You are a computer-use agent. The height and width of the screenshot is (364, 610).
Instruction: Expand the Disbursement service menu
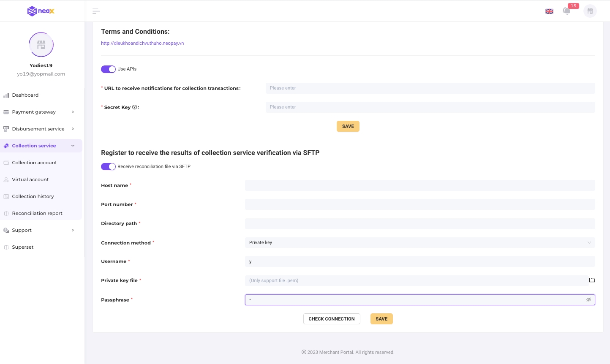tap(38, 129)
